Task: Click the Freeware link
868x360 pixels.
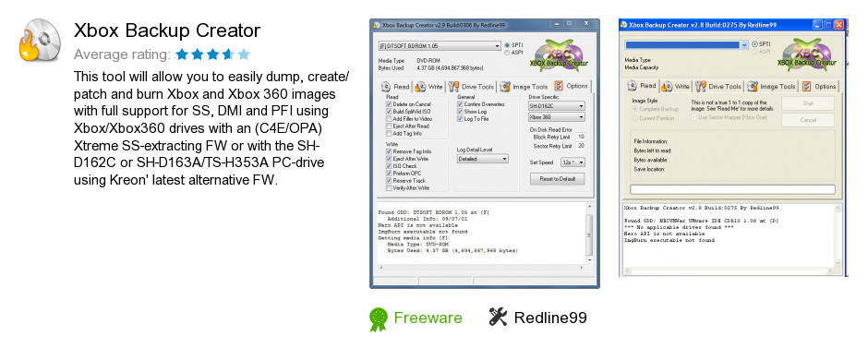Action: 428,318
